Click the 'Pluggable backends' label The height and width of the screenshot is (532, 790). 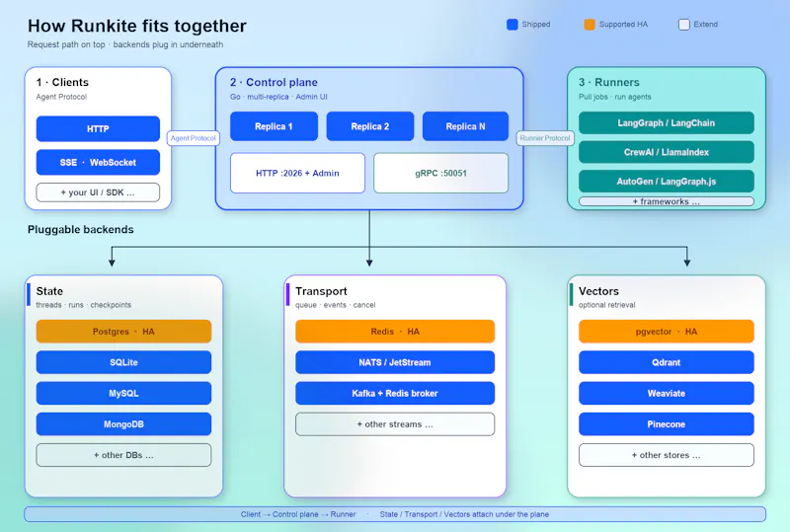pos(81,230)
